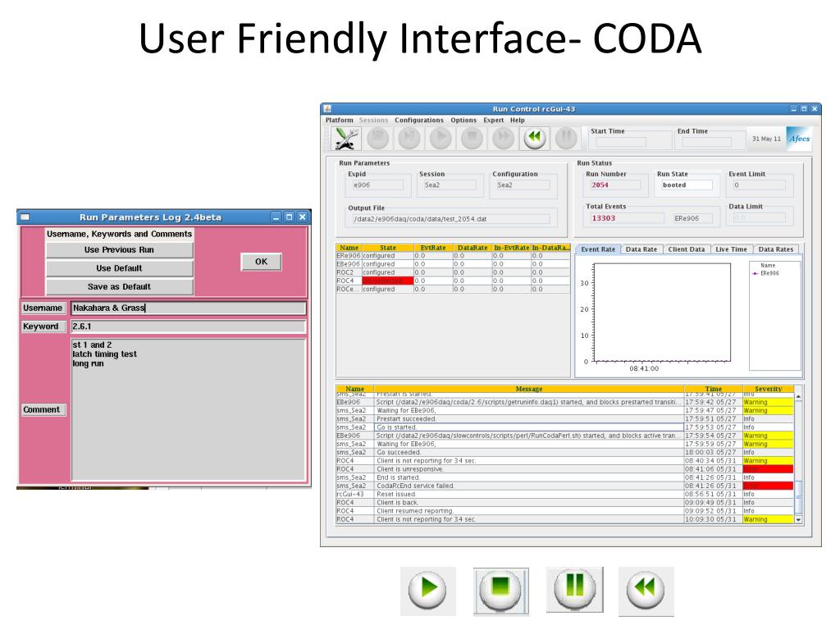The height and width of the screenshot is (630, 840).
Task: Click the first greyed-out configure button in toolbar
Action: (x=377, y=138)
